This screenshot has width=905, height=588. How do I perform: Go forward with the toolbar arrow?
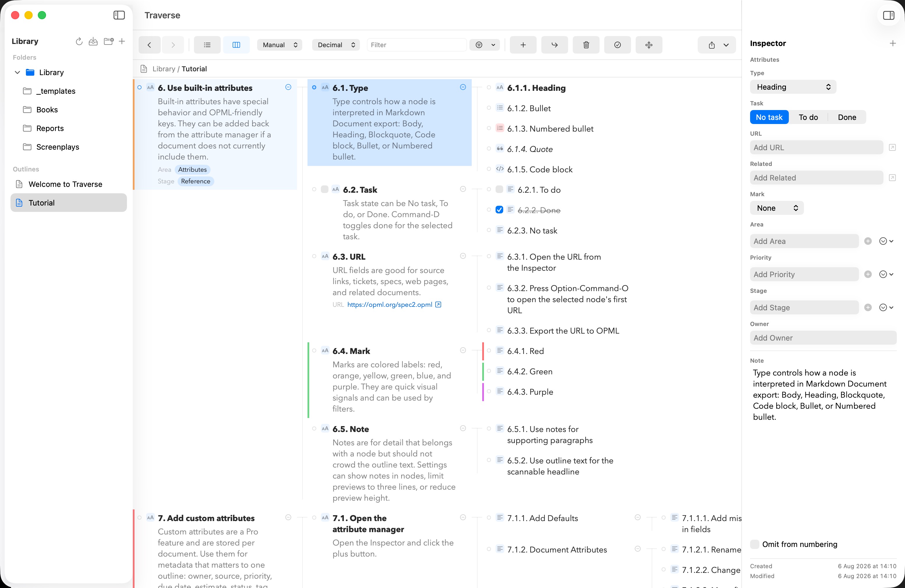point(173,45)
